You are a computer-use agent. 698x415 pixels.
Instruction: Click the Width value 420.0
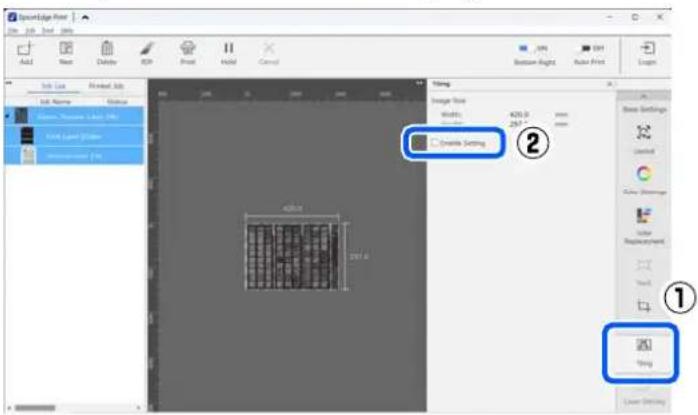click(x=519, y=114)
